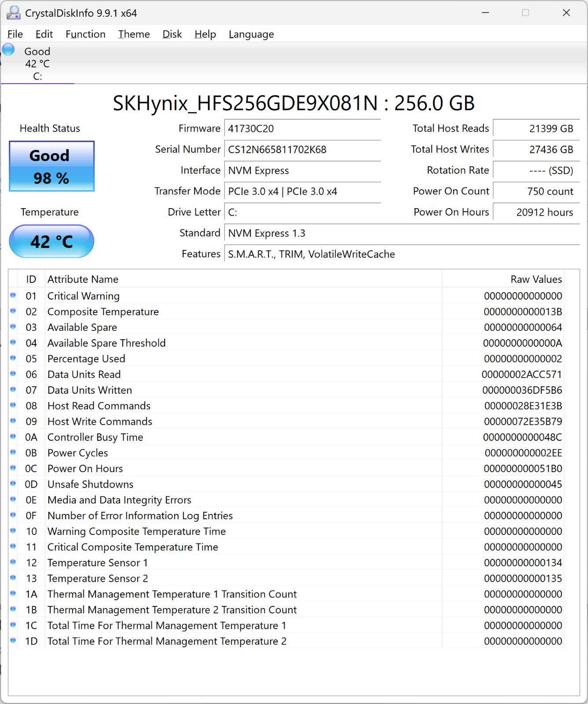Open the Function menu
This screenshot has width=588, height=704.
coord(85,34)
